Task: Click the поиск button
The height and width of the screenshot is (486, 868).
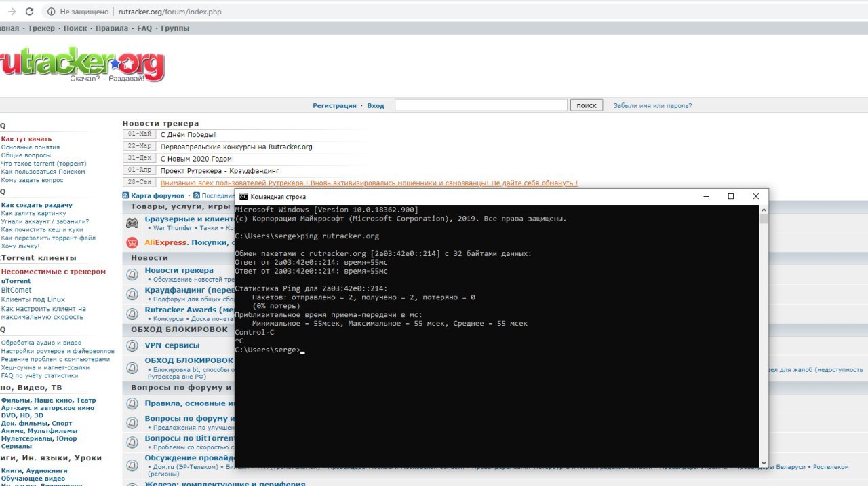Action: point(587,105)
